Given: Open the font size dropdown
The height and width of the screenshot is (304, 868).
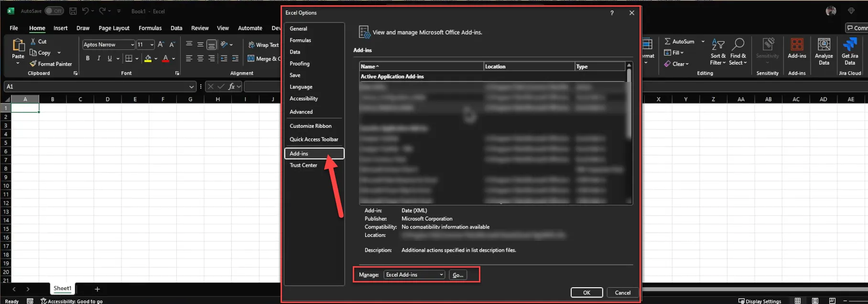Looking at the screenshot, I should point(152,45).
